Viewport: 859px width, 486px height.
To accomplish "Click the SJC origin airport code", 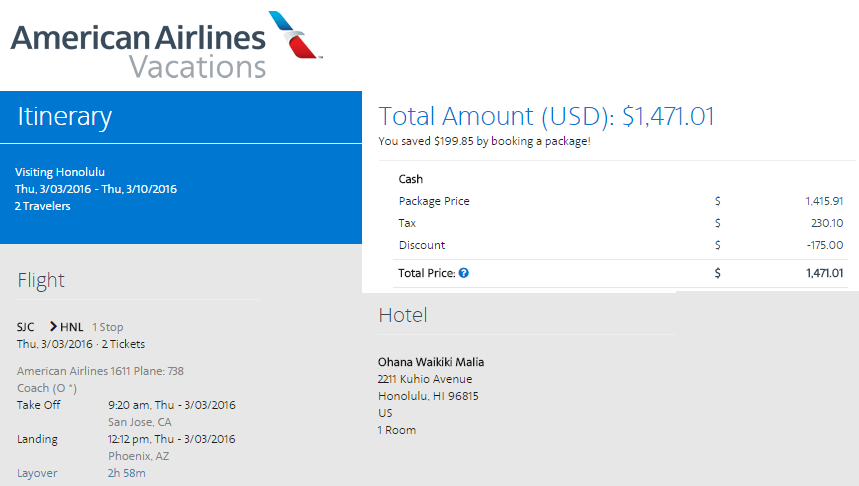I will point(25,327).
